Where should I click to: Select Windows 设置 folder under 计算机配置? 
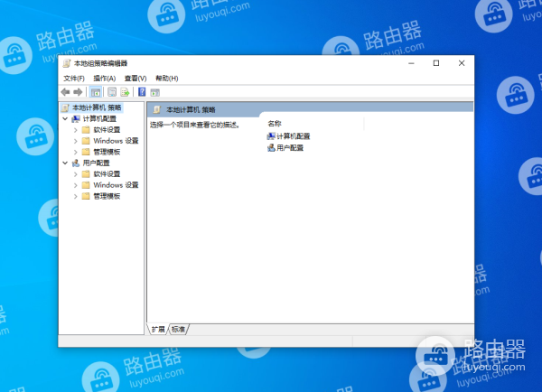(110, 141)
